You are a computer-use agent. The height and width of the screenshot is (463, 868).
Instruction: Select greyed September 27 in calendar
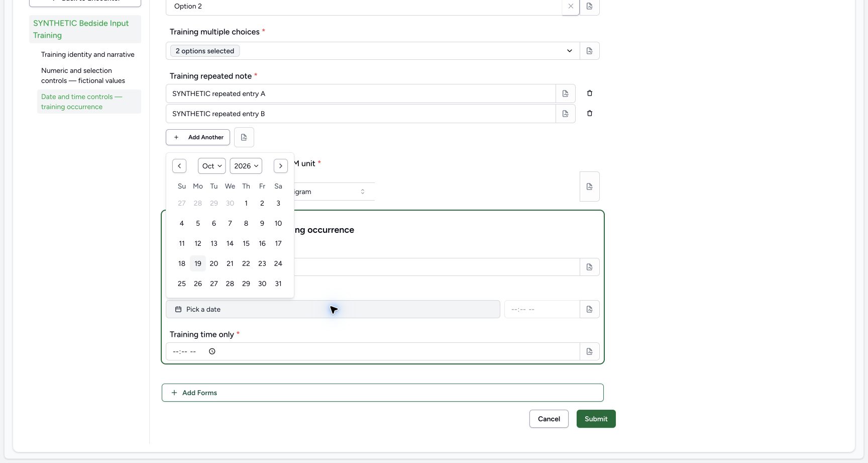tap(182, 203)
